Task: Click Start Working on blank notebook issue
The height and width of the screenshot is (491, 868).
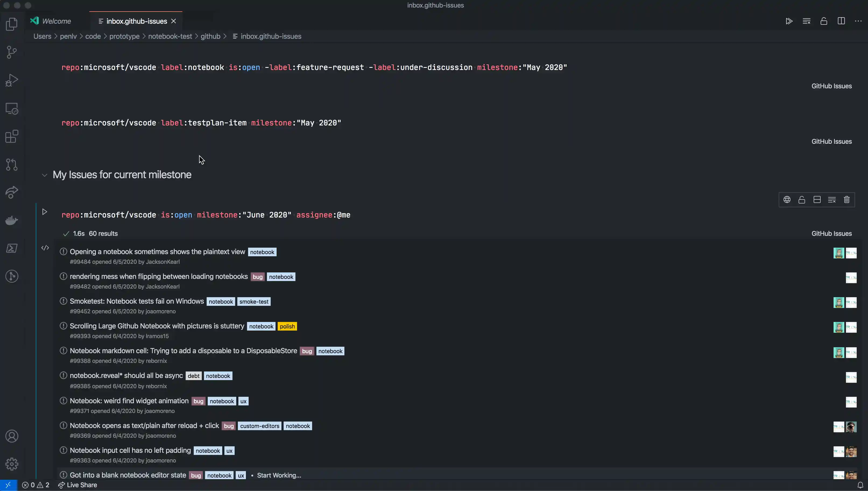Action: pyautogui.click(x=279, y=475)
